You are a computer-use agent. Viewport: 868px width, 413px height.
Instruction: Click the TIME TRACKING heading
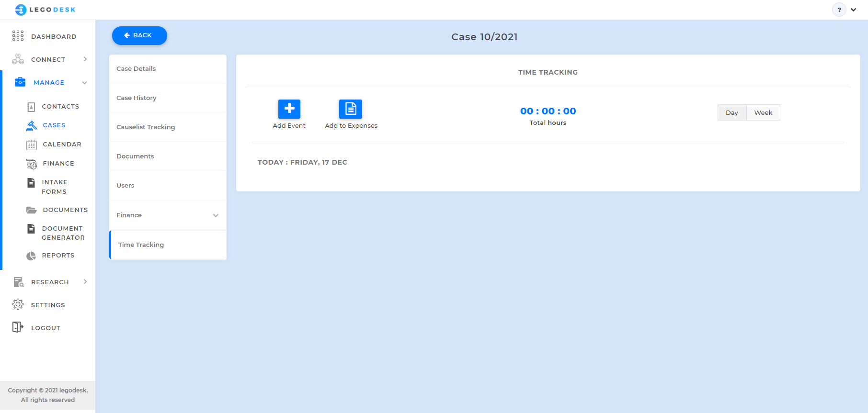click(548, 72)
